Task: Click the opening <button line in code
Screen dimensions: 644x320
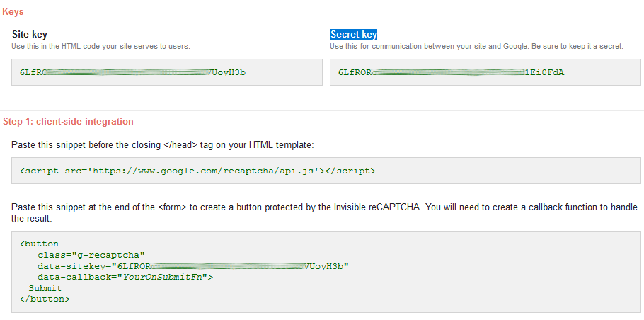Action: (x=40, y=244)
